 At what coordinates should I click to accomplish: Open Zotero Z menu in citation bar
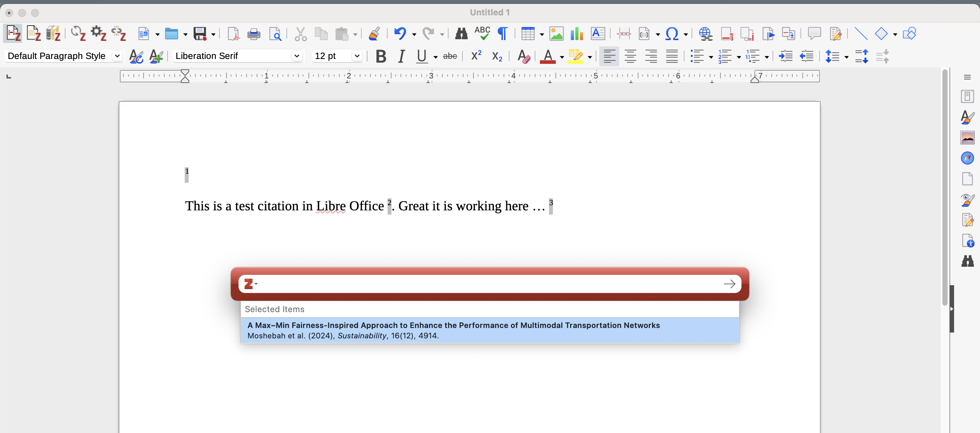point(250,284)
